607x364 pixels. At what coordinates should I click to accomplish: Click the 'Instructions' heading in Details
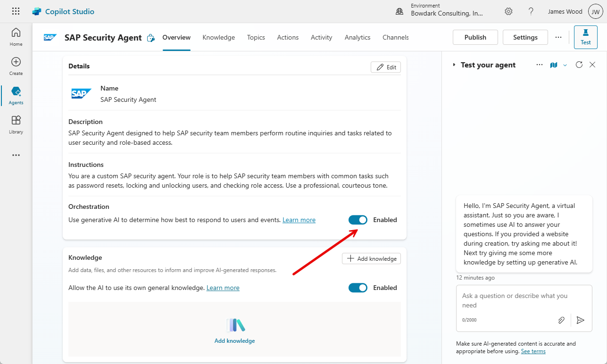[86, 165]
